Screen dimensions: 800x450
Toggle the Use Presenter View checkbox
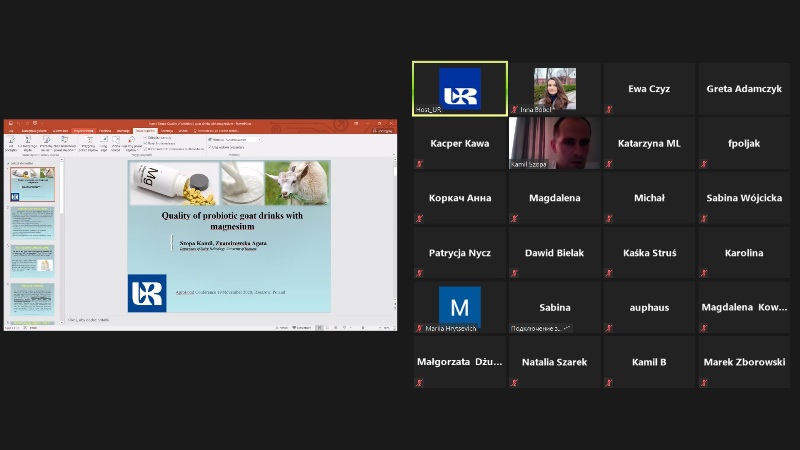click(209, 147)
